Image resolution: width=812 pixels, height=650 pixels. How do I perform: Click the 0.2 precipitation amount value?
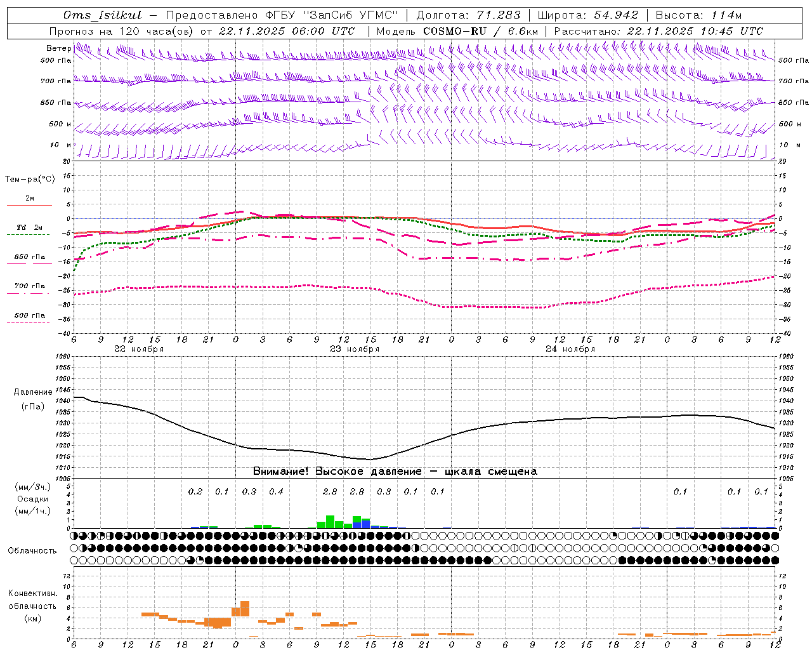195,491
